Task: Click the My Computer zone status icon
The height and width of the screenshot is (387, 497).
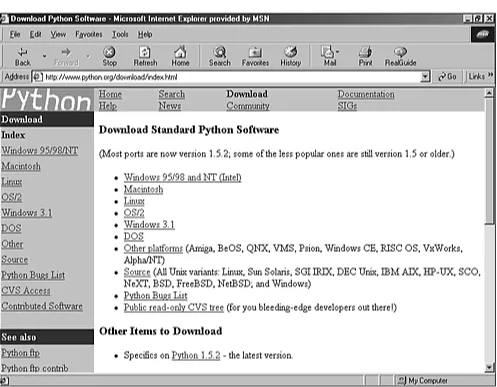Action: pyautogui.click(x=402, y=380)
